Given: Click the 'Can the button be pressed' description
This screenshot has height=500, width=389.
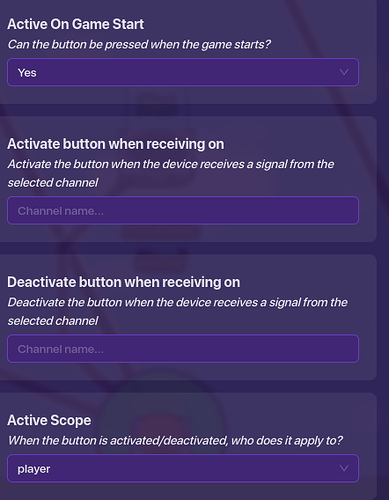Looking at the screenshot, I should click(139, 44).
